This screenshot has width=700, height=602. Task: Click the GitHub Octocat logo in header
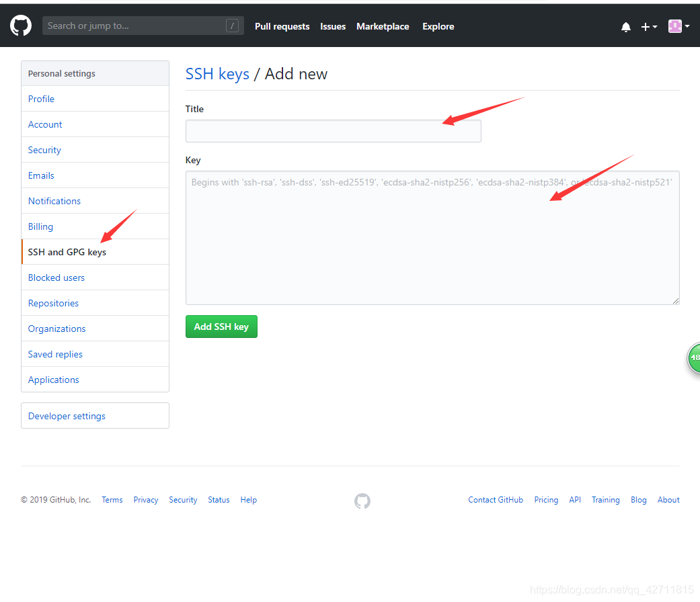[21, 26]
